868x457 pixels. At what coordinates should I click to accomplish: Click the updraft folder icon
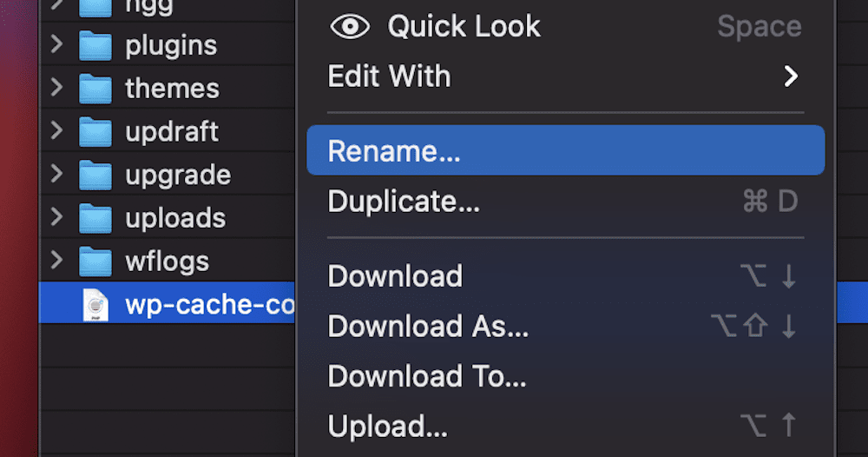[95, 132]
